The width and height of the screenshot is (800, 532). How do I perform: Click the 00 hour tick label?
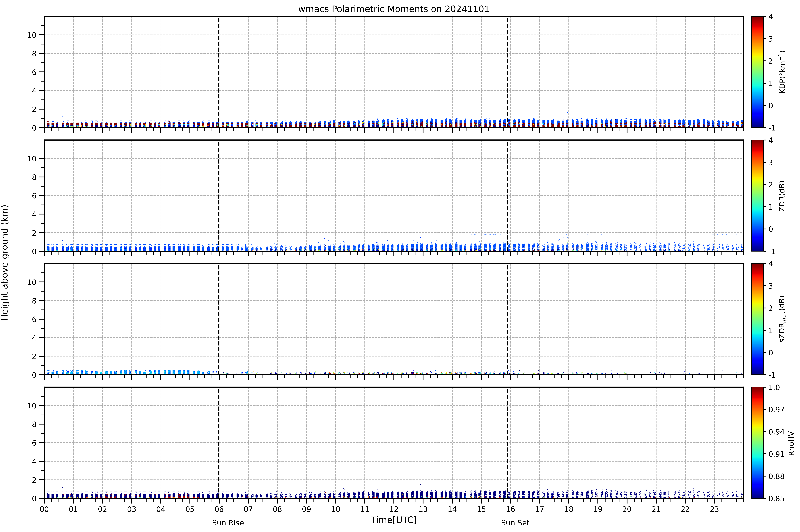44,509
